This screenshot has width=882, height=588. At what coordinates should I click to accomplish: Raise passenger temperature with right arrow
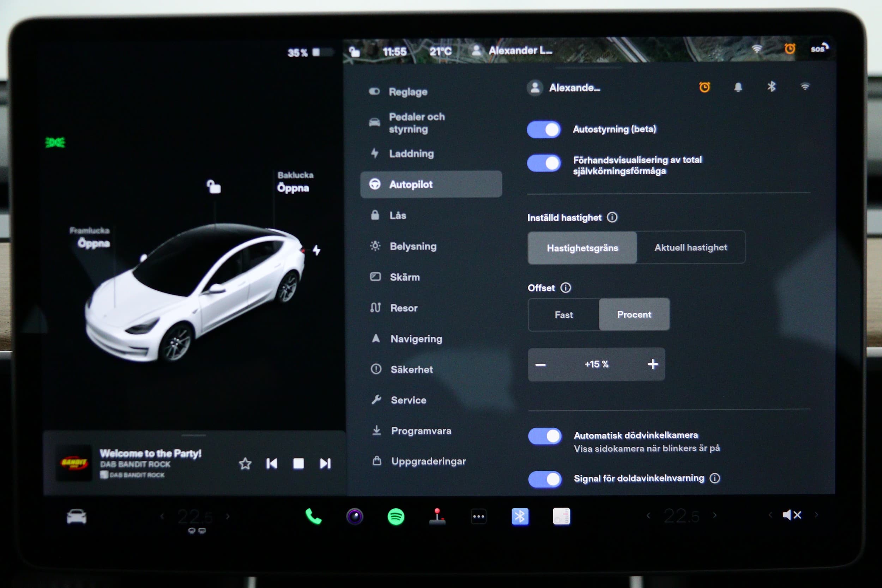(715, 515)
